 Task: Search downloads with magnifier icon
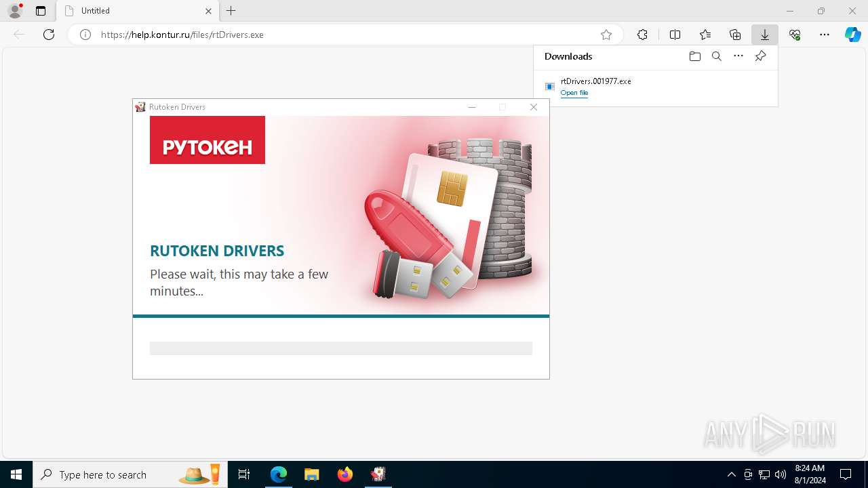point(717,56)
